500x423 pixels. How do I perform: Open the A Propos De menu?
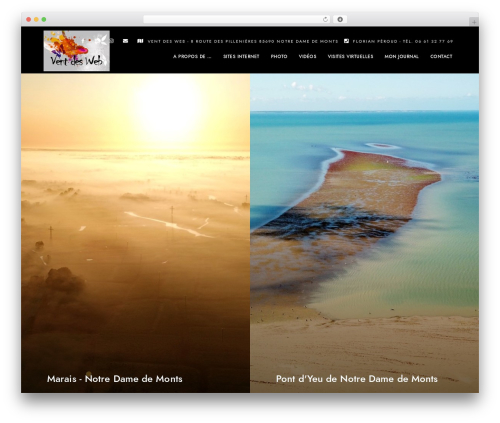point(192,56)
